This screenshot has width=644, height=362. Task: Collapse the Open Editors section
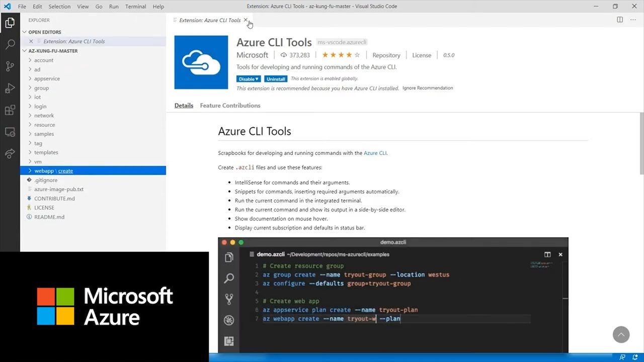tap(93, 32)
